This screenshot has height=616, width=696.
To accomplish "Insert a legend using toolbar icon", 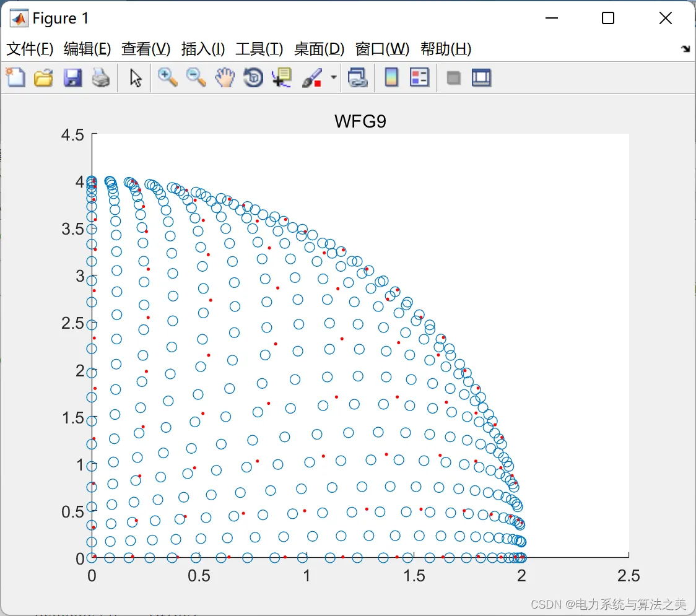I will coord(419,77).
